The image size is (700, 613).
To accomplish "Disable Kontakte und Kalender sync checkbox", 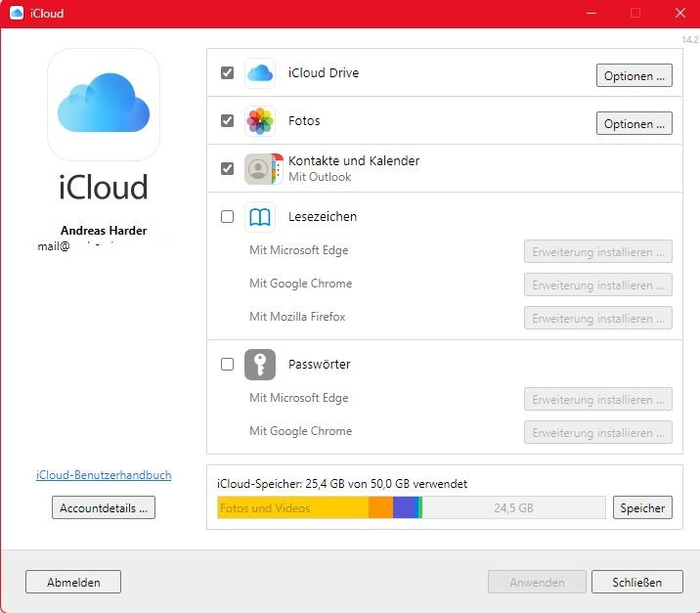I will [228, 169].
